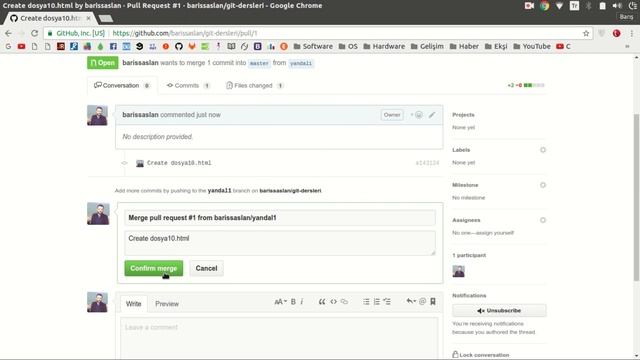Open the Labels gear settings
The image size is (640, 360).
(x=543, y=150)
